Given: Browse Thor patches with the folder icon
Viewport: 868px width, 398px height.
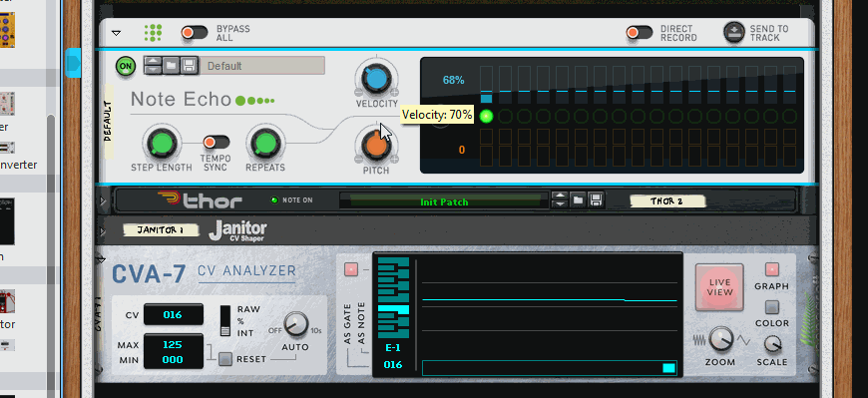Looking at the screenshot, I should click(579, 199).
